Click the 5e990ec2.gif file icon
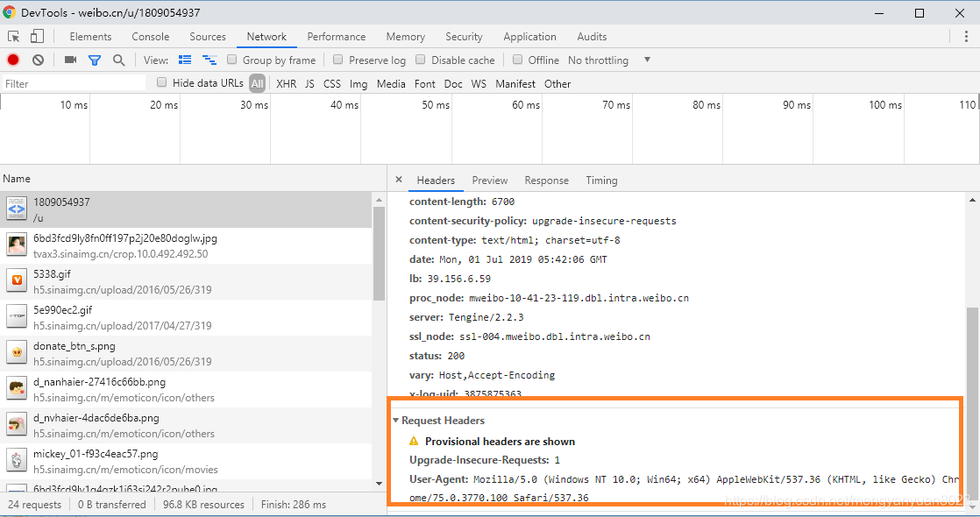This screenshot has height=517, width=980. pos(17,317)
